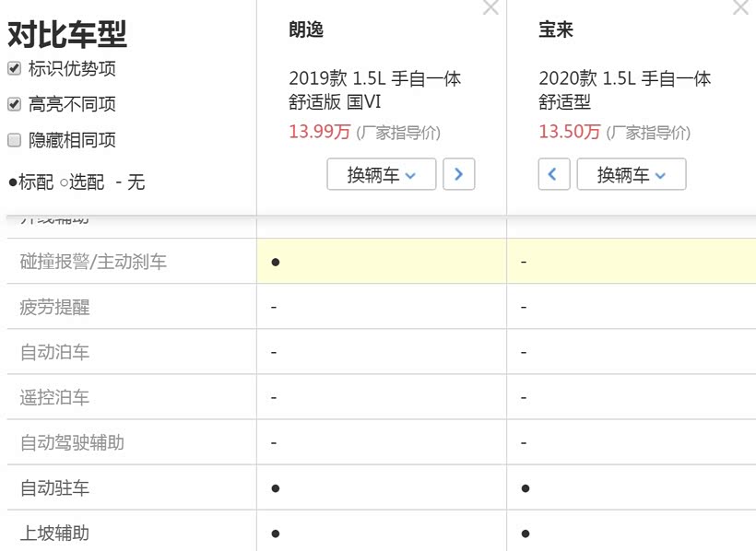Click the 自动驻车 row label
756x551 pixels.
pos(55,487)
